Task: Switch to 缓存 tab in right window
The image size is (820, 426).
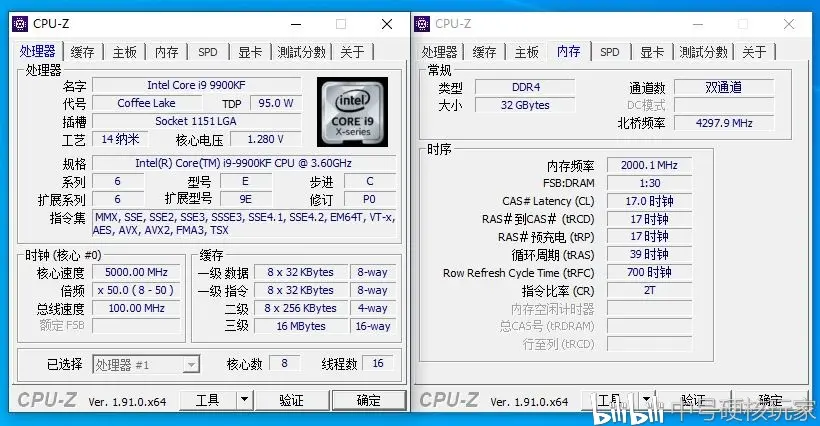Action: [484, 52]
